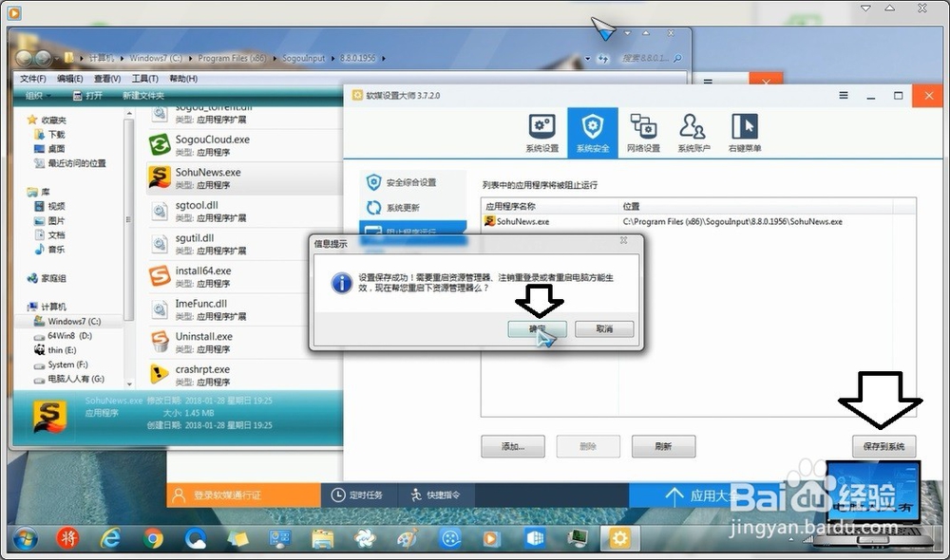950x560 pixels.
Task: Select ImeFunc.dll file in Explorer
Action: (x=245, y=309)
